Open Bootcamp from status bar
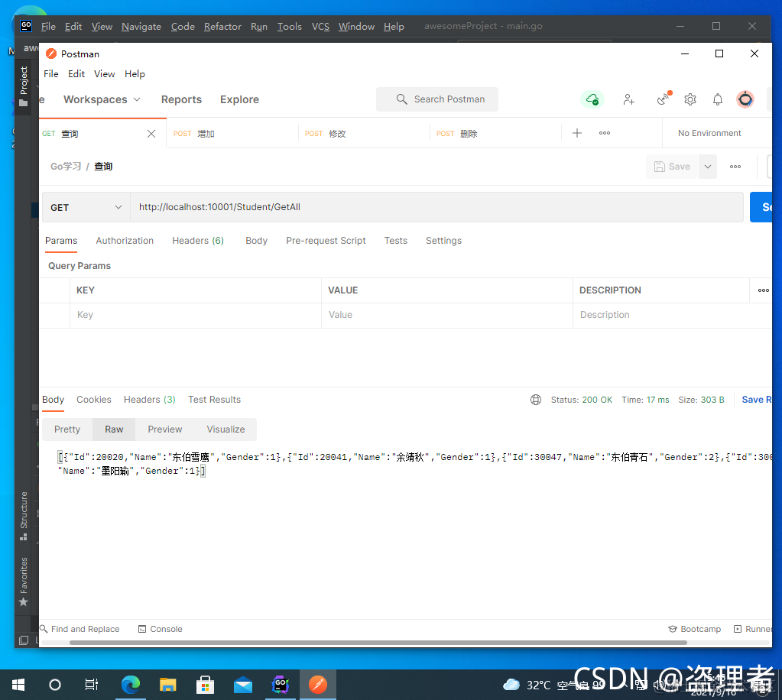This screenshot has height=700, width=782. [694, 629]
